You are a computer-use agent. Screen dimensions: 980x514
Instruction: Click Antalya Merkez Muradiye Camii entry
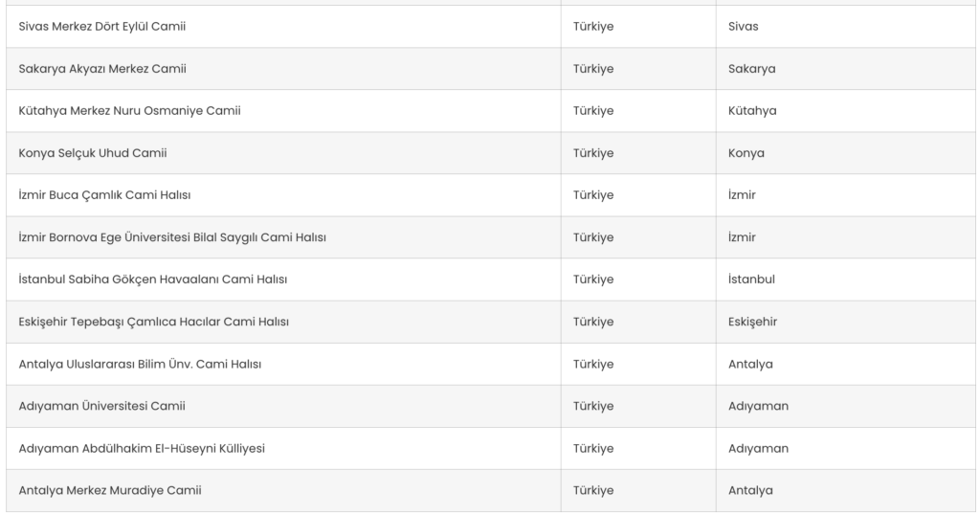coord(110,491)
